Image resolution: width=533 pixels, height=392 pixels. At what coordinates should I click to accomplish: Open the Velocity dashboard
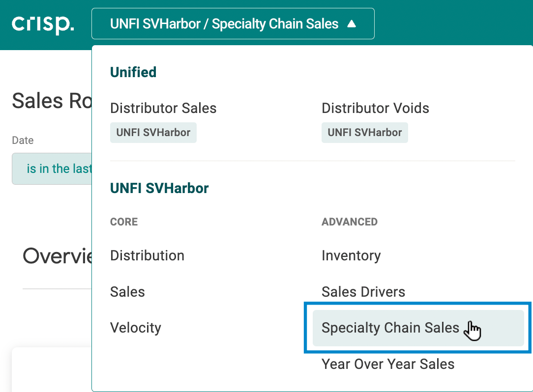(x=136, y=328)
